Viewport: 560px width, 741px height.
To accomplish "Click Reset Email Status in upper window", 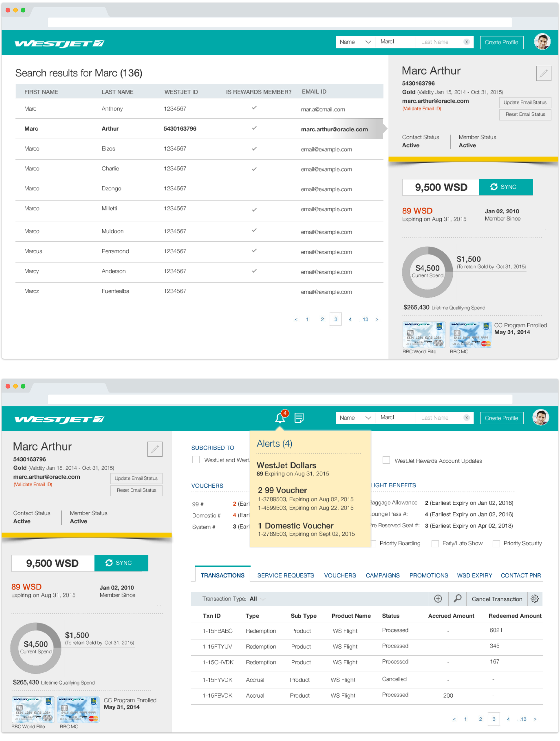I will click(525, 114).
